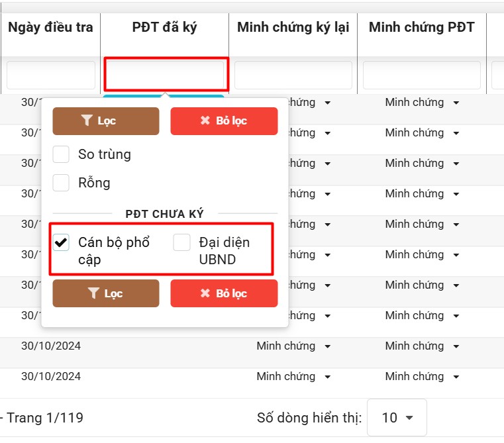
Task: Select the Minh chứng ký lại column header
Action: coord(293,28)
